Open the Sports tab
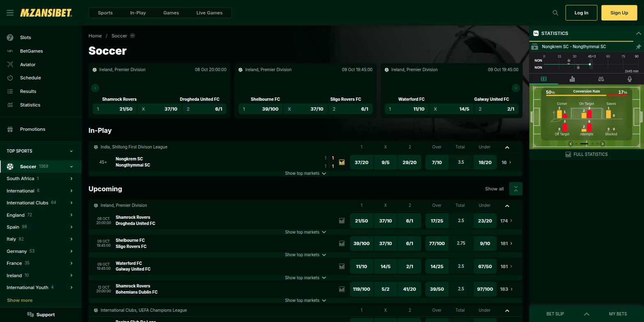Viewport: 644px width, 322px height. coord(105,13)
